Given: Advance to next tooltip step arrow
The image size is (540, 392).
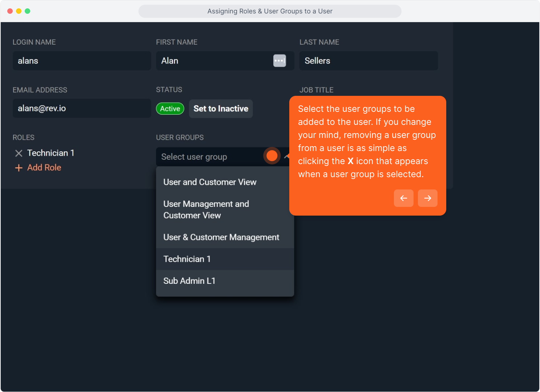Looking at the screenshot, I should click(x=427, y=198).
